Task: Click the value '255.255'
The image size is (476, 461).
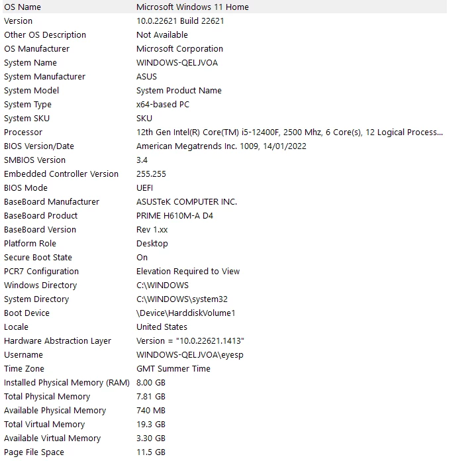Action: pyautogui.click(x=151, y=174)
